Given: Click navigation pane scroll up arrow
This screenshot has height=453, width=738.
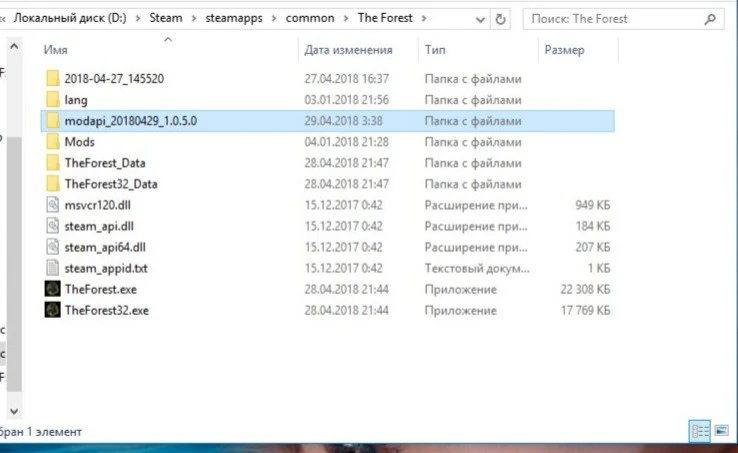Looking at the screenshot, I should 14,46.
